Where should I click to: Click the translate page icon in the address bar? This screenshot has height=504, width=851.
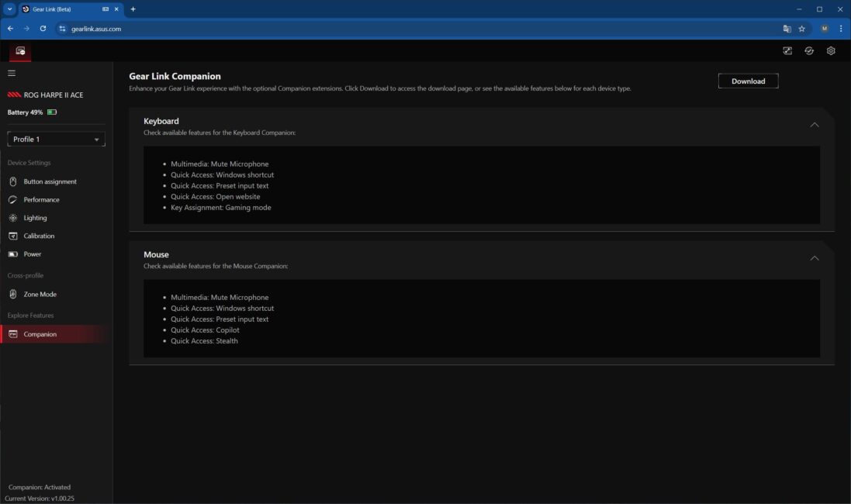(787, 29)
